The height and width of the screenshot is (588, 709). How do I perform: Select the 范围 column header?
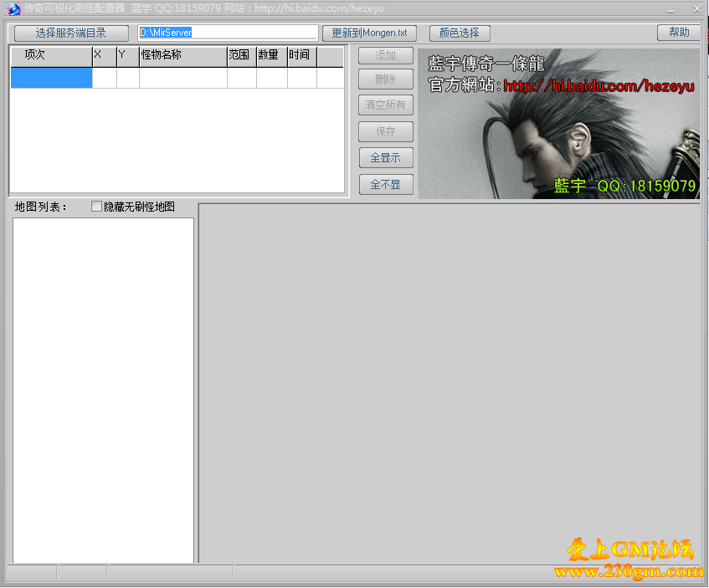point(242,56)
